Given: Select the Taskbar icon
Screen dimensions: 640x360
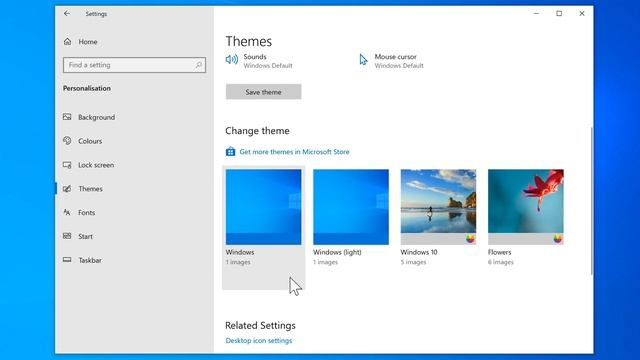Looking at the screenshot, I should 67,260.
